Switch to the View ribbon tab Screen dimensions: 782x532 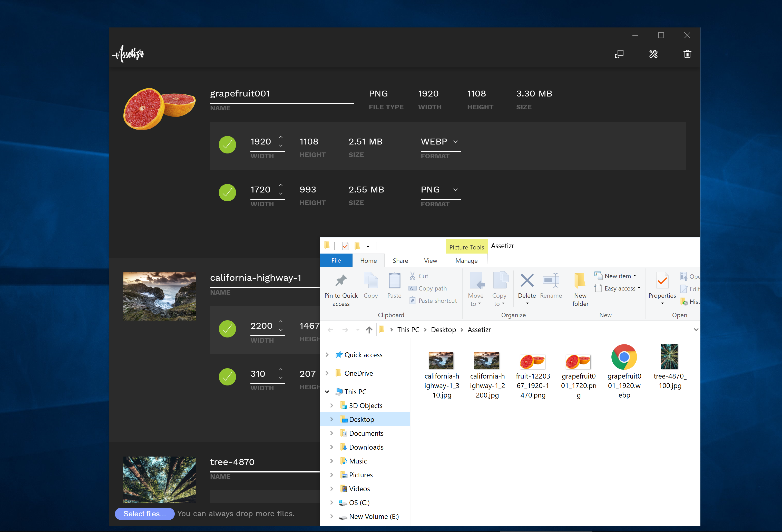pyautogui.click(x=430, y=261)
